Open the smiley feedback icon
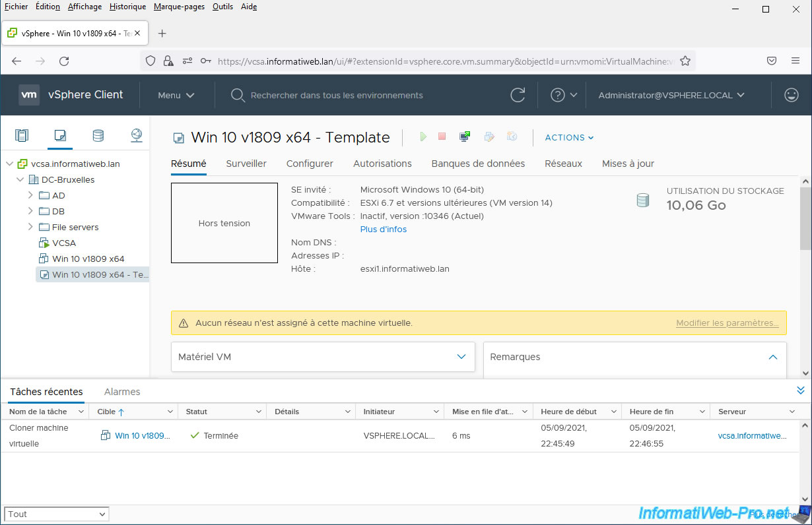Viewport: 812px width, 525px height. pos(792,95)
